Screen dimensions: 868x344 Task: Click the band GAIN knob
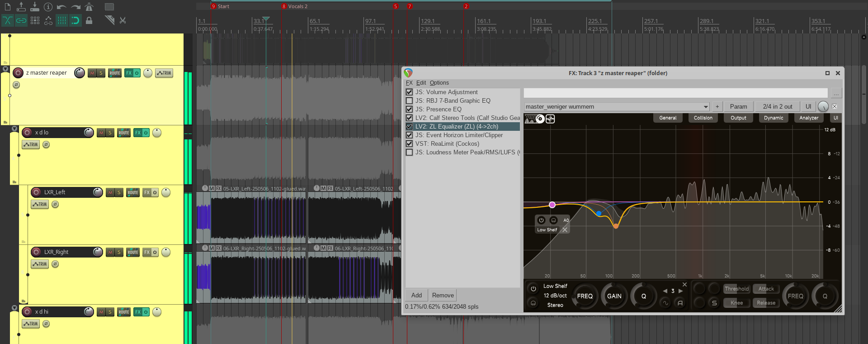[614, 296]
